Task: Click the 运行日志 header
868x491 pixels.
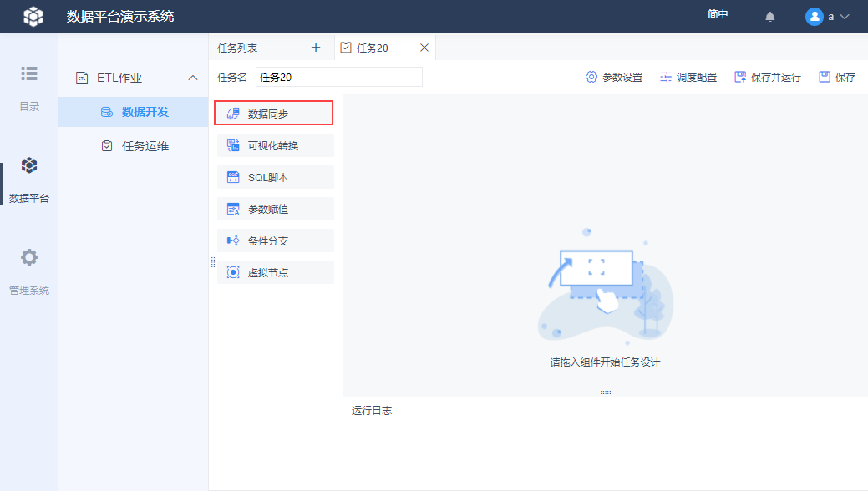Action: [372, 411]
